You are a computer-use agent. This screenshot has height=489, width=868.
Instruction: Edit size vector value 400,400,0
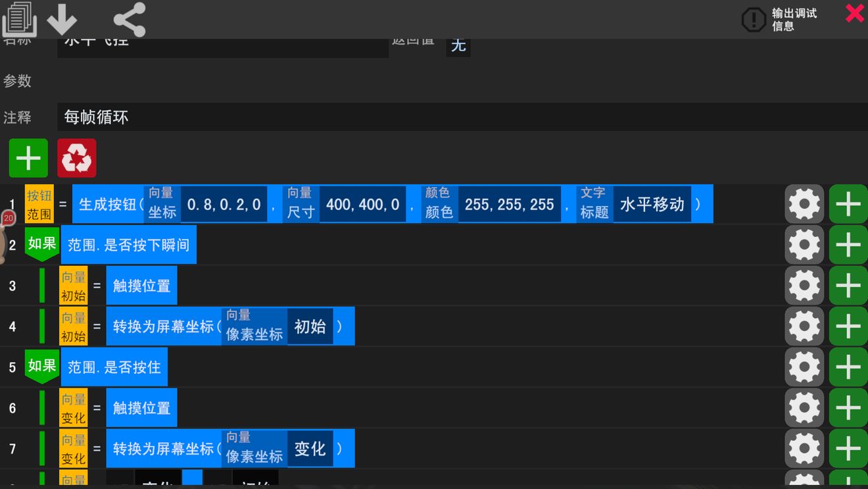[x=362, y=205]
